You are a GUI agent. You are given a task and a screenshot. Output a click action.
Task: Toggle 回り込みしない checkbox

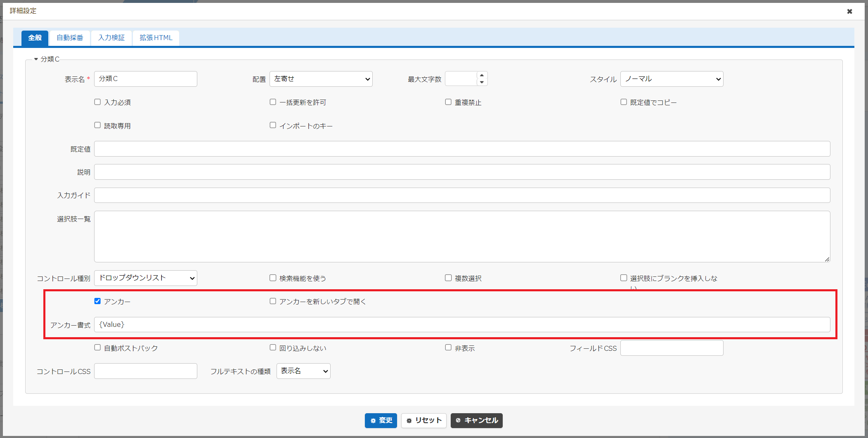pos(273,347)
